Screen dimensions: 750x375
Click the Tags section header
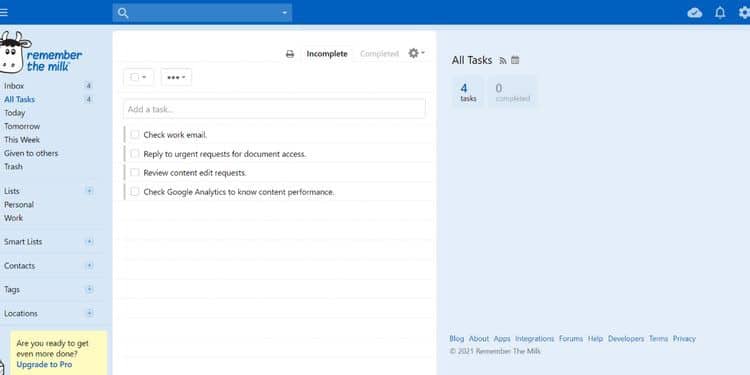click(12, 289)
